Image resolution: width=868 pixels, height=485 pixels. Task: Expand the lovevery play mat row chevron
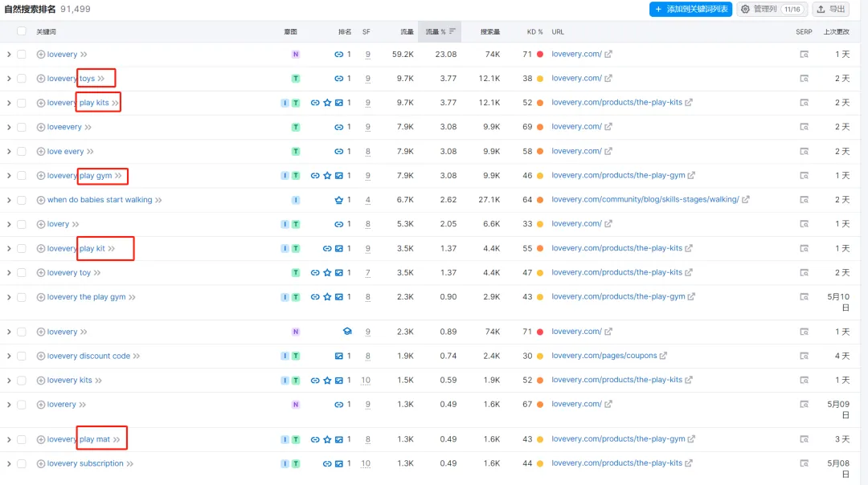9,440
